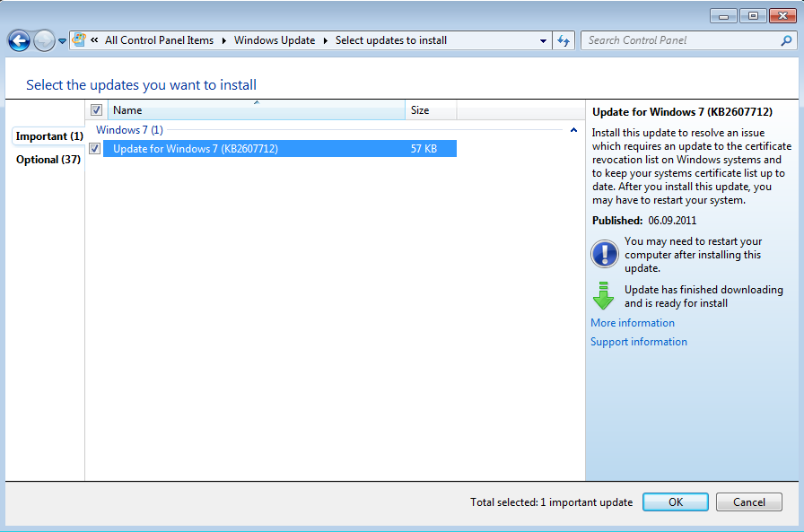Screen dimensions: 804x532
Task: Click the green download-finished arrow icon
Action: (604, 296)
